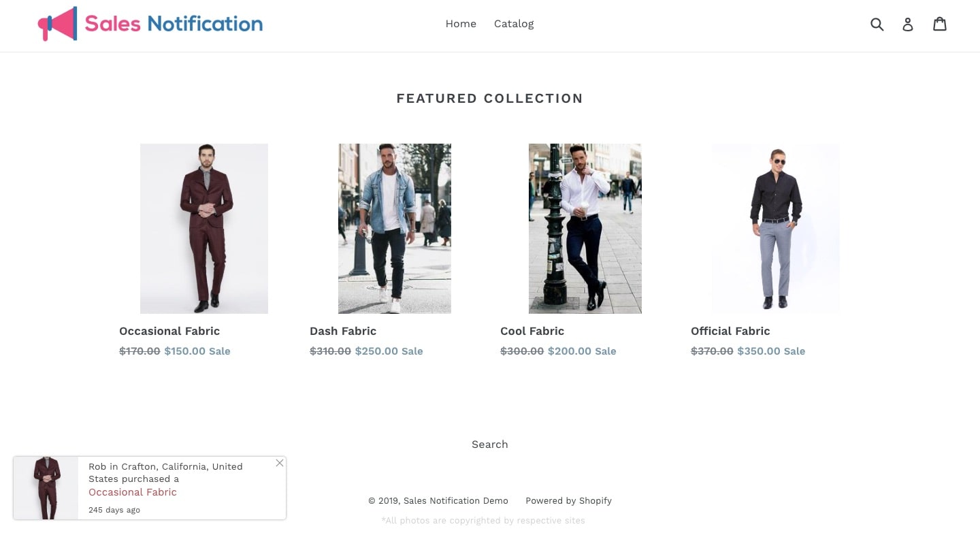Click Occasional Fabric link in notification popup
Image resolution: width=980 pixels, height=533 pixels.
(x=133, y=492)
